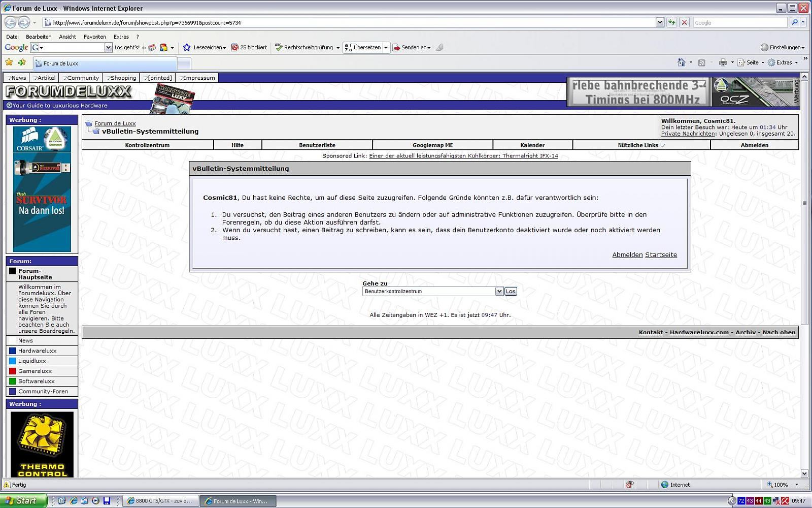
Task: Click the Google Toolbar logo
Action: tap(16, 47)
